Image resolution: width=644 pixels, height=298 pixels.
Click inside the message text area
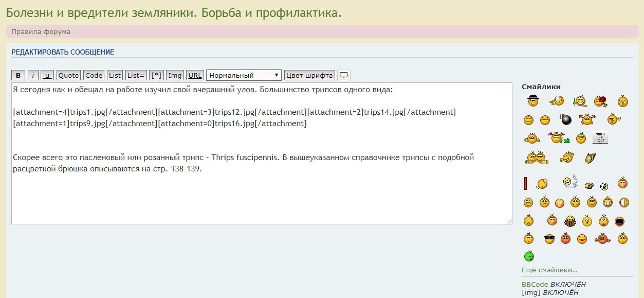[261, 196]
